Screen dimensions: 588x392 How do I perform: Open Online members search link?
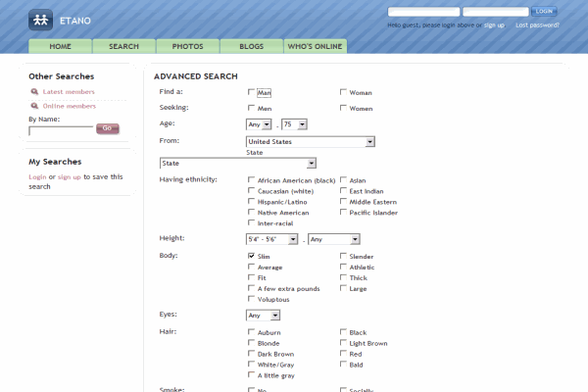[x=70, y=106]
